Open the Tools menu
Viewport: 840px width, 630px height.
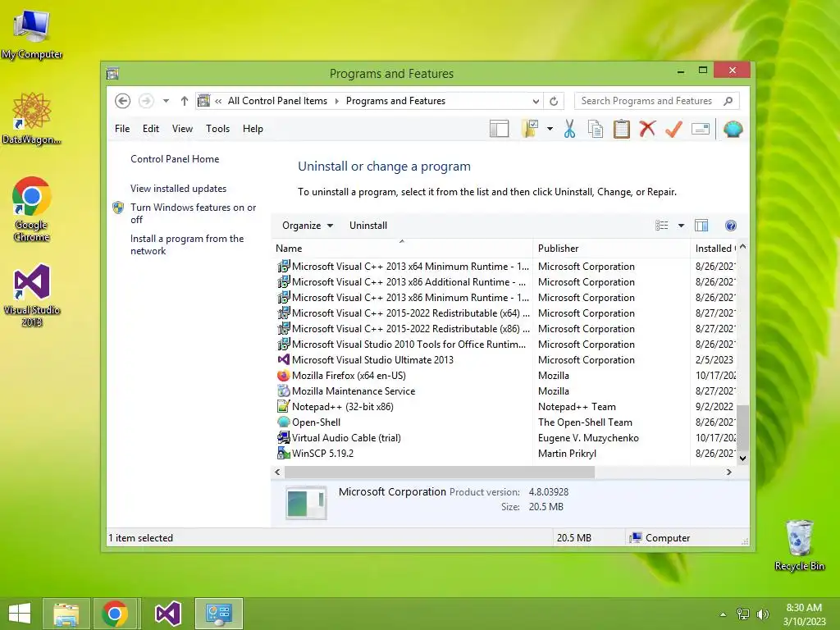click(217, 129)
